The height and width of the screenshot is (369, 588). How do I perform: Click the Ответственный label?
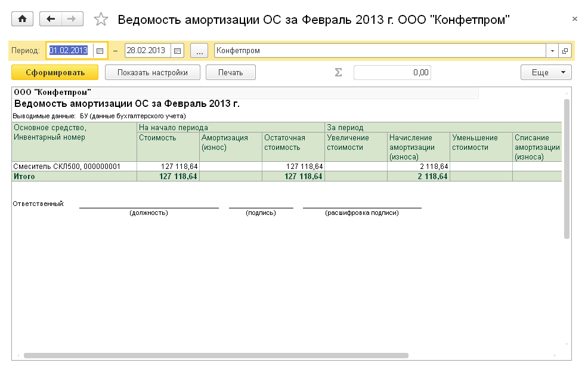[39, 204]
